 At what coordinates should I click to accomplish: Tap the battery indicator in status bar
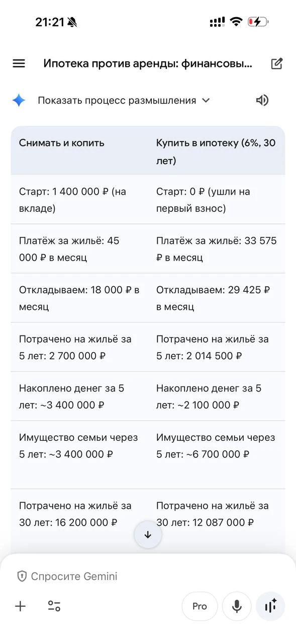[x=258, y=22]
